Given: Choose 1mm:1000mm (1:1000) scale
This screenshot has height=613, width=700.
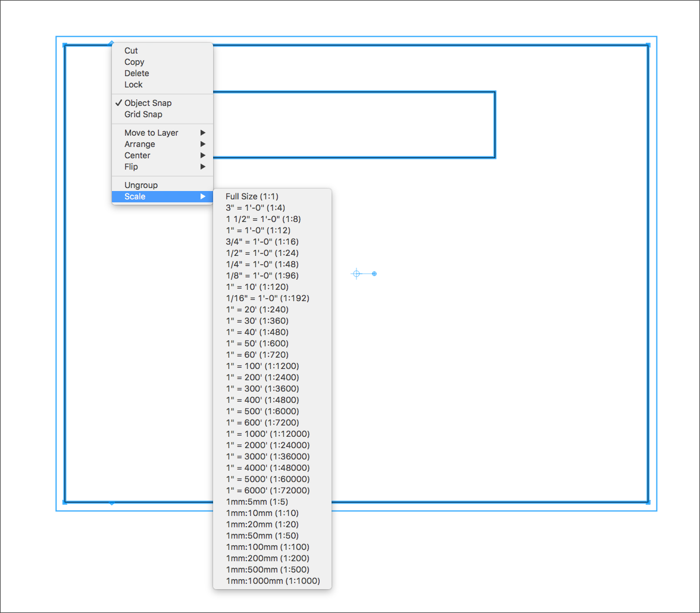Looking at the screenshot, I should [x=272, y=581].
